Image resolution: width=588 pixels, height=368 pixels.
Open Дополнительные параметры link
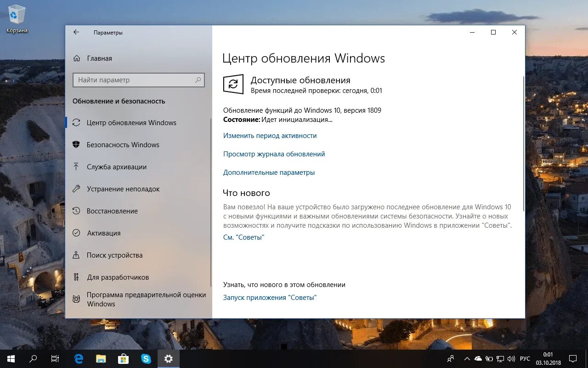pyautogui.click(x=269, y=172)
